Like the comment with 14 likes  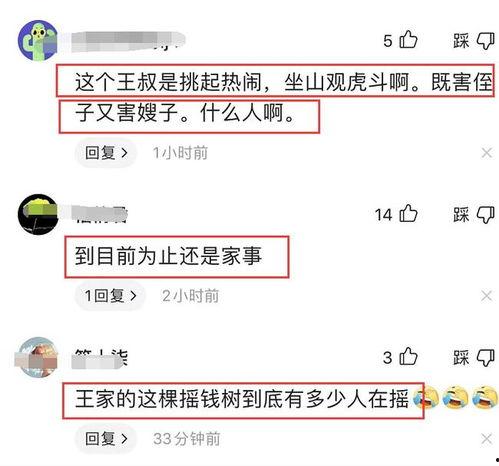pos(408,213)
